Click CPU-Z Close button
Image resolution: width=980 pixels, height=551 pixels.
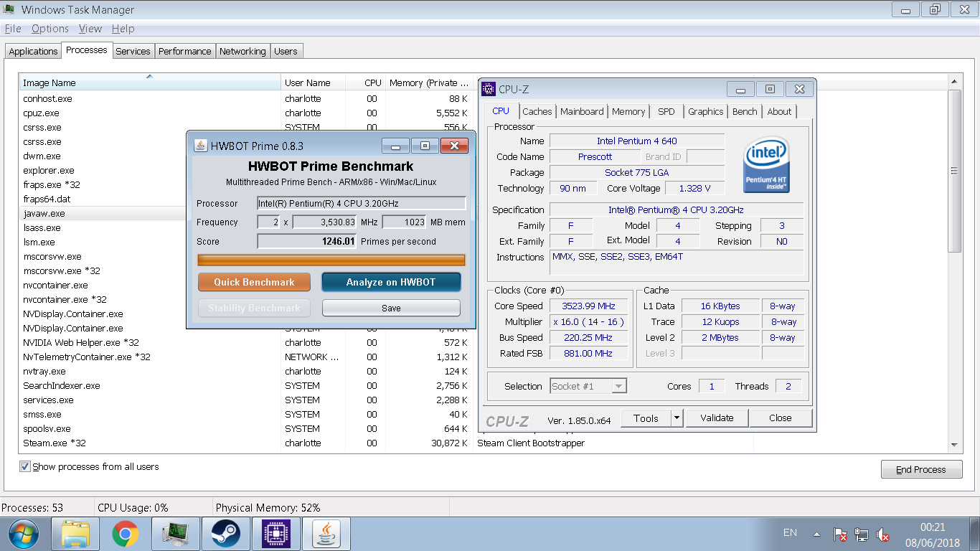coord(781,418)
